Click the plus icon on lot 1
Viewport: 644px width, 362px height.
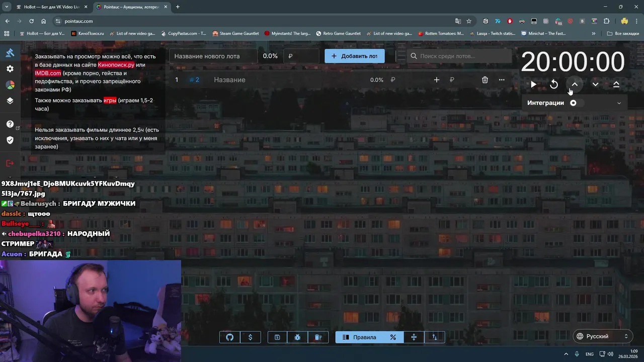click(x=437, y=80)
